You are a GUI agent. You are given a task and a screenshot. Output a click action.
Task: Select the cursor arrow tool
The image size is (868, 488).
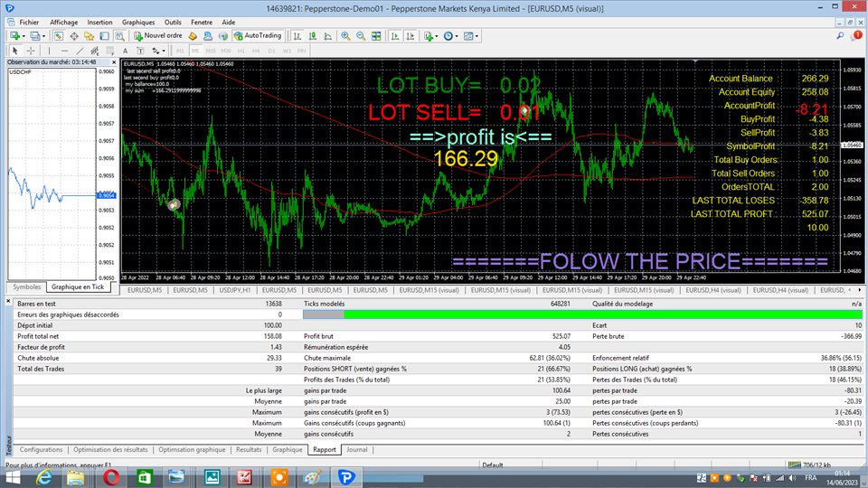pos(15,51)
